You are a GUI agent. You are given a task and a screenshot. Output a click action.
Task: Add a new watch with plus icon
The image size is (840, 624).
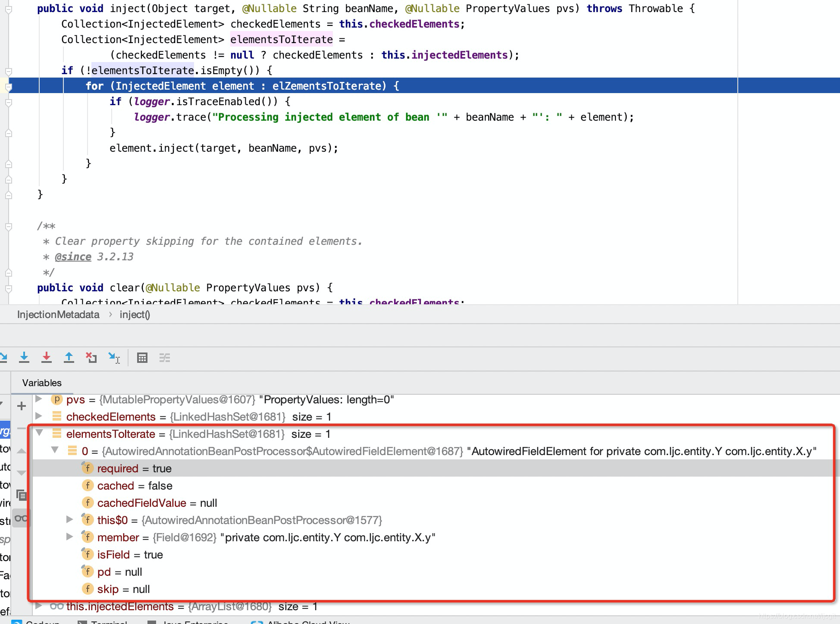22,406
